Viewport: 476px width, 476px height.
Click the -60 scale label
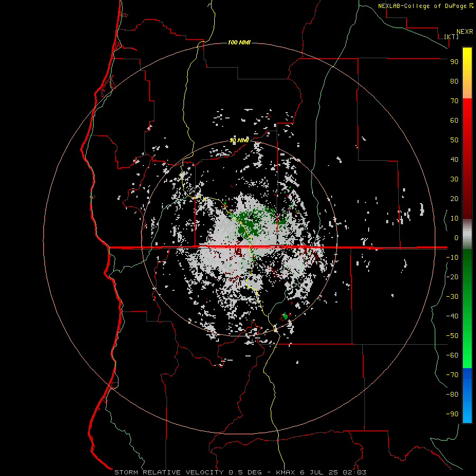point(452,355)
